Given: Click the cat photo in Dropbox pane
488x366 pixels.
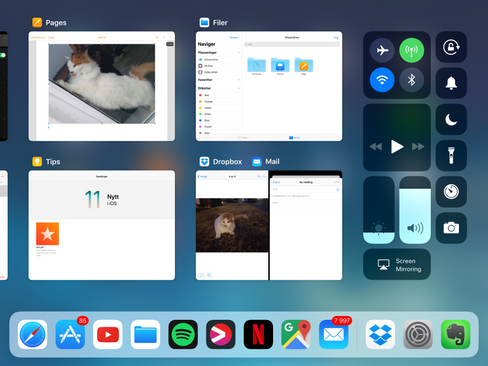Looking at the screenshot, I should (x=232, y=225).
